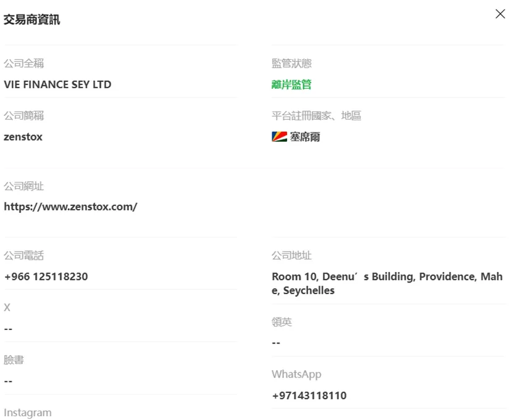
Task: Select the company name VIE FINANCE SEY LTD
Action: (57, 84)
